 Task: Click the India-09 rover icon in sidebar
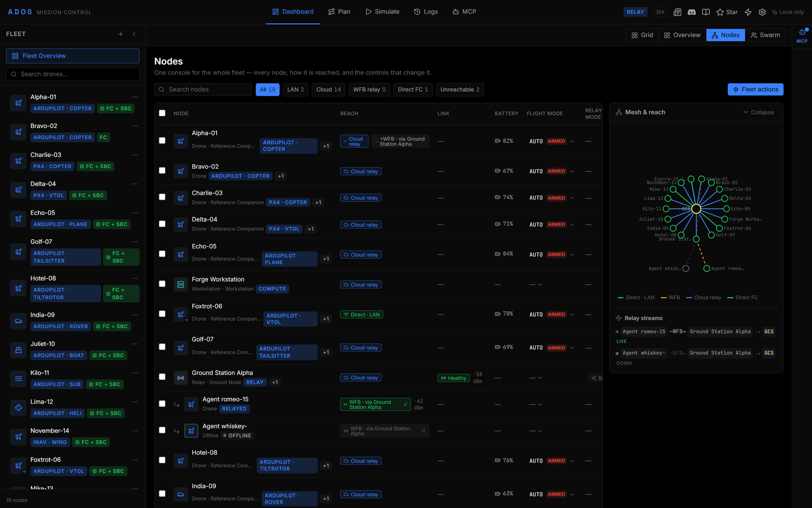pos(18,321)
